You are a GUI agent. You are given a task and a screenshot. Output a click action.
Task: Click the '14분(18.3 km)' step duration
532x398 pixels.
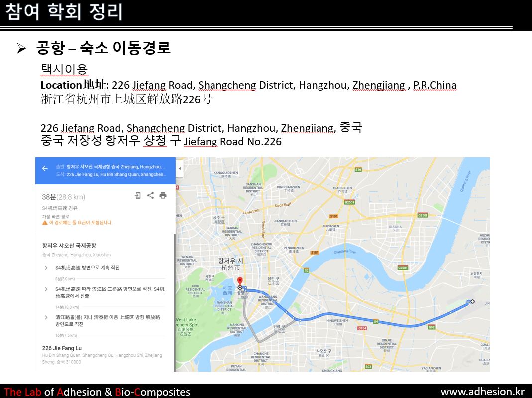(67, 307)
